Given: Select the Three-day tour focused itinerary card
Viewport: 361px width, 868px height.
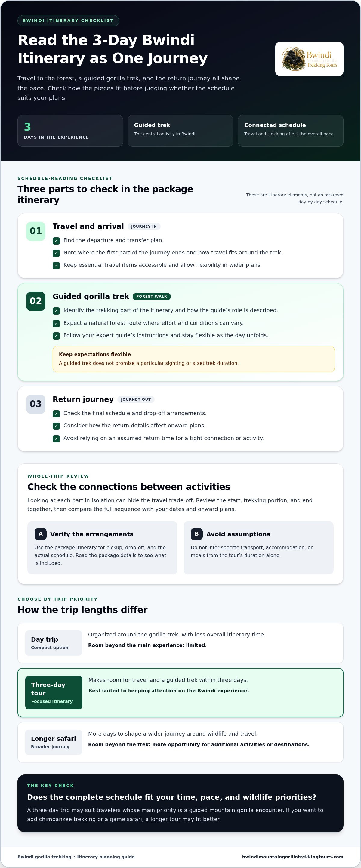Looking at the screenshot, I should [x=180, y=692].
